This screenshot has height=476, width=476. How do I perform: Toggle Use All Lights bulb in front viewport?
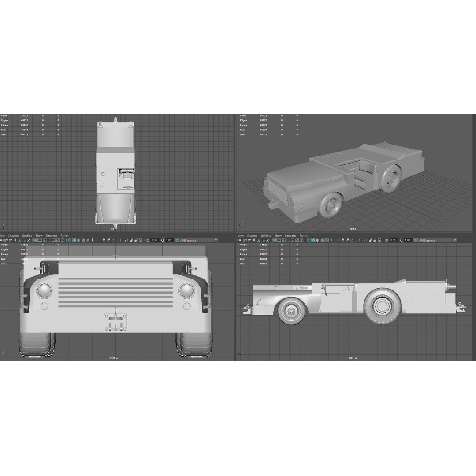pyautogui.click(x=92, y=240)
